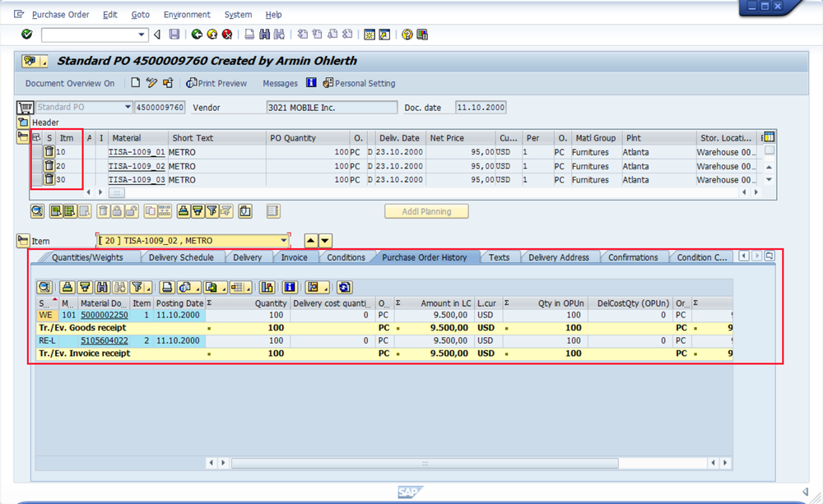This screenshot has width=823, height=504.
Task: Expand the Header section
Action: [x=23, y=123]
